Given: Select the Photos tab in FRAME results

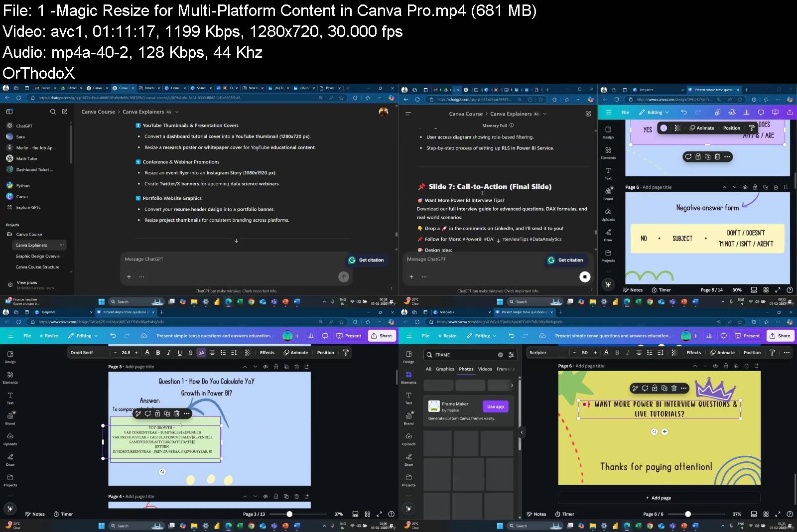Looking at the screenshot, I should point(466,369).
